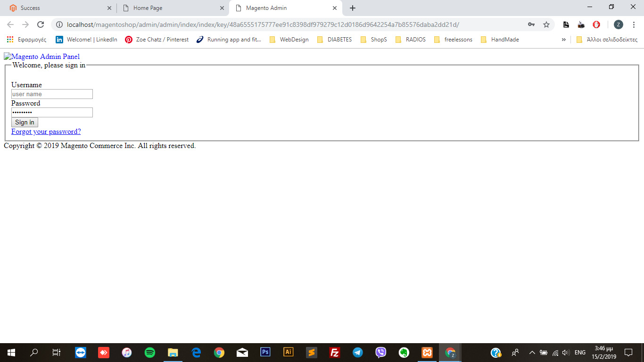Open XAMPP from the taskbar
Screen dimensions: 644x362
point(427,353)
